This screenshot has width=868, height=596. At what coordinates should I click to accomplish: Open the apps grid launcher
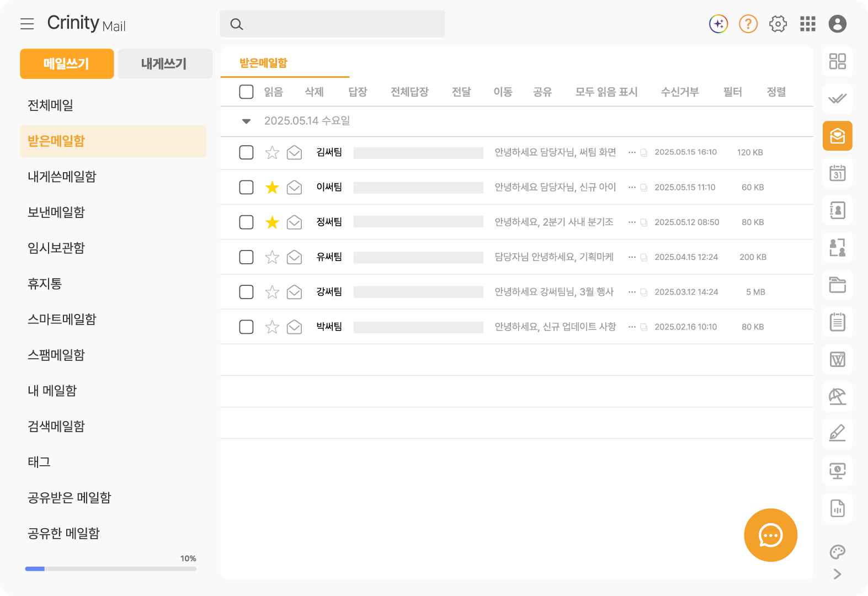pos(808,24)
